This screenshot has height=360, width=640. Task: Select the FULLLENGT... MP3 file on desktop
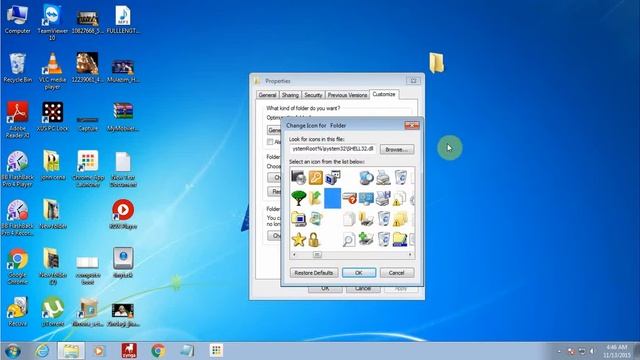tap(123, 19)
